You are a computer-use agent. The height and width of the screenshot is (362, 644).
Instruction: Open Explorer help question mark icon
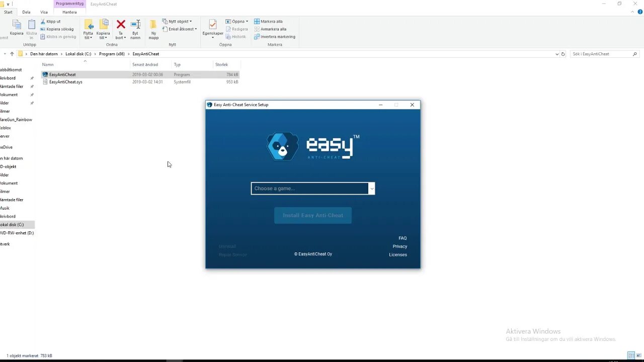pyautogui.click(x=640, y=12)
